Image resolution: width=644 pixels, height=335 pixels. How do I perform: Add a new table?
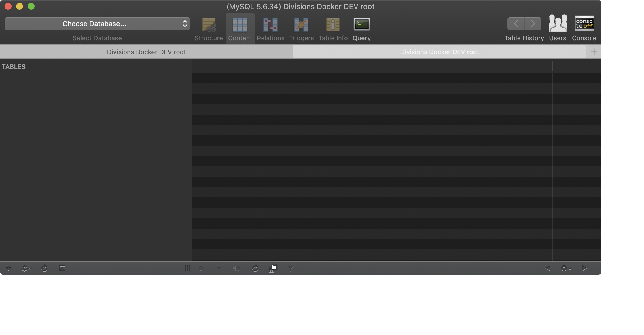(x=8, y=268)
